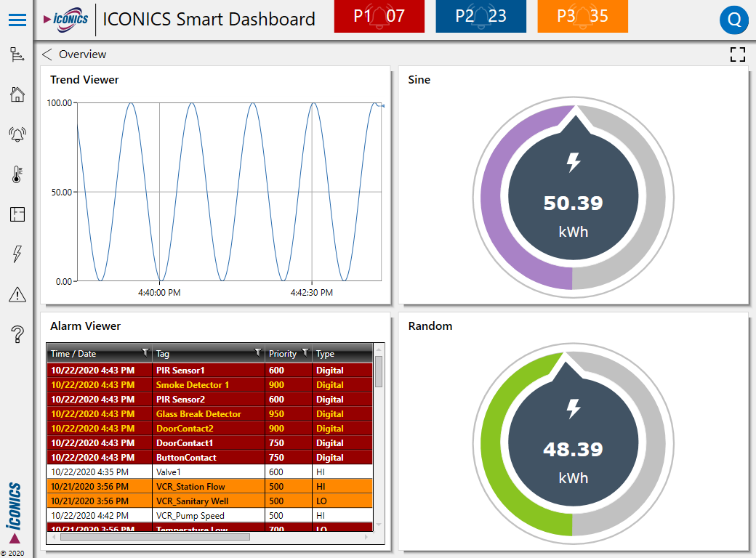This screenshot has height=558, width=756.
Task: Select the thermometer temperature icon
Action: 17,174
